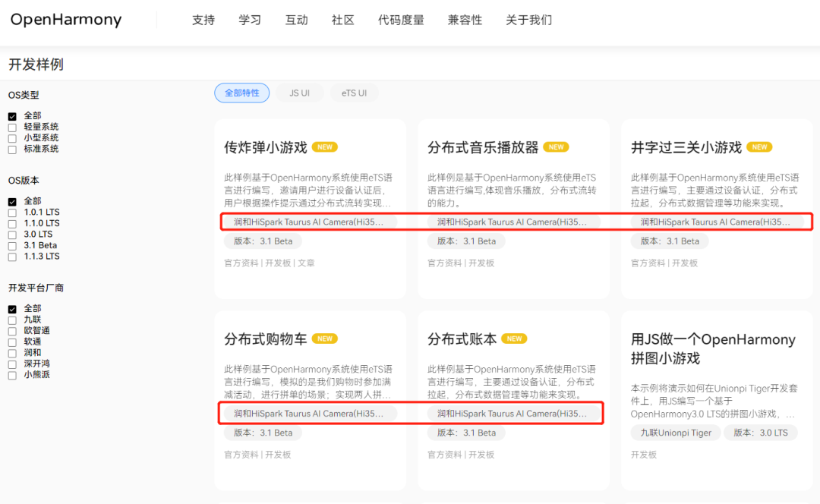Click 开发板 label in the 拼图小游戏 card
Viewport: 820px width, 504px height.
click(x=644, y=455)
